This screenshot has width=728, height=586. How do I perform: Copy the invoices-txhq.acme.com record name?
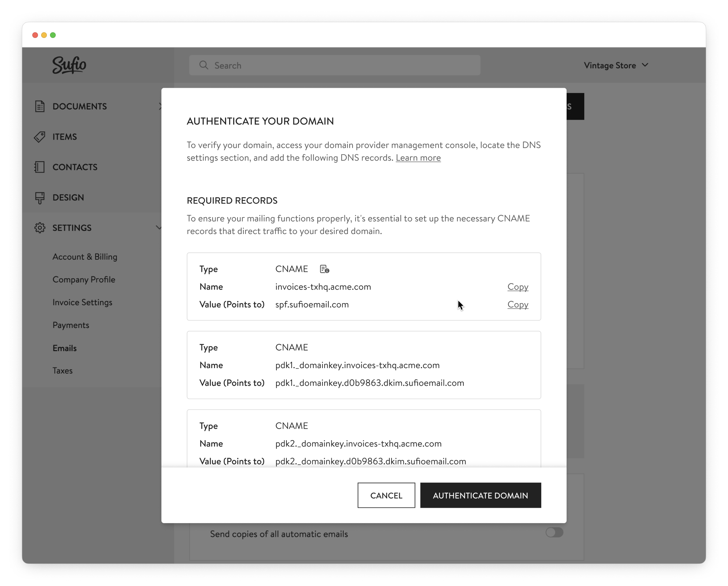518,287
